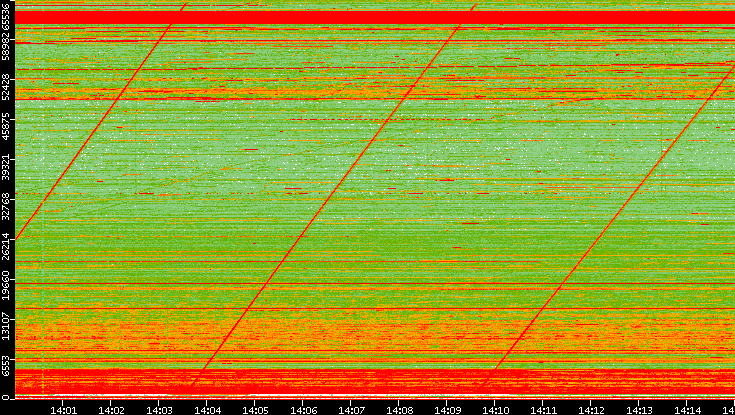Select the 58982 vertical axis label
Viewport: 735px width, 415px height.
pos(5,47)
